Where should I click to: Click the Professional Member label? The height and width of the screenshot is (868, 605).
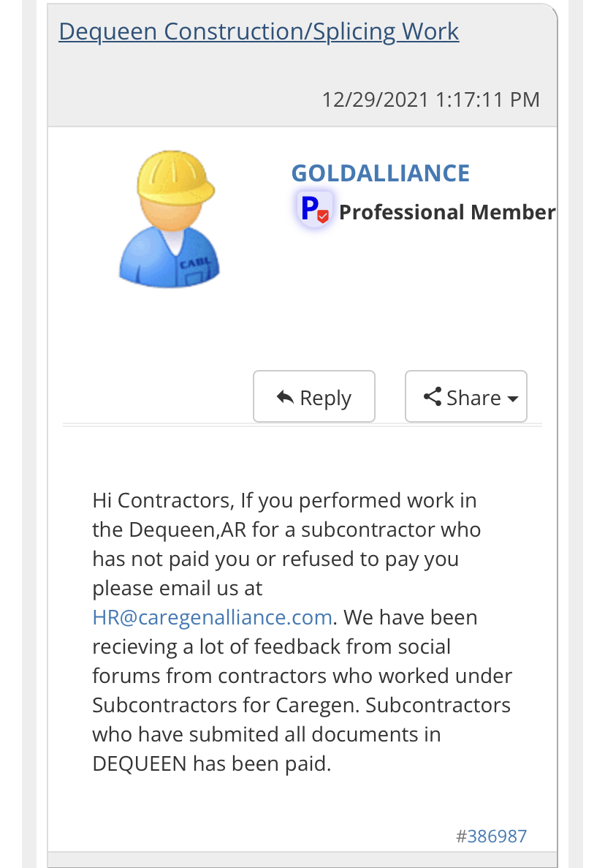pyautogui.click(x=447, y=212)
